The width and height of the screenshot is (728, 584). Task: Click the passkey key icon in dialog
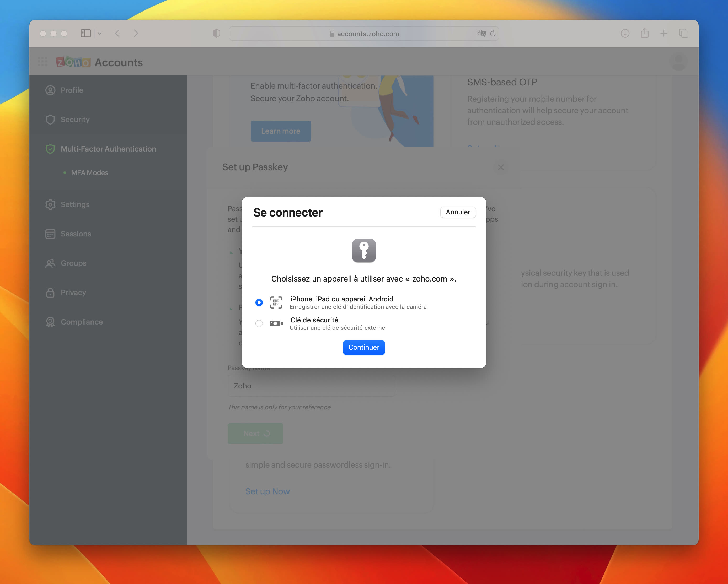pyautogui.click(x=364, y=251)
